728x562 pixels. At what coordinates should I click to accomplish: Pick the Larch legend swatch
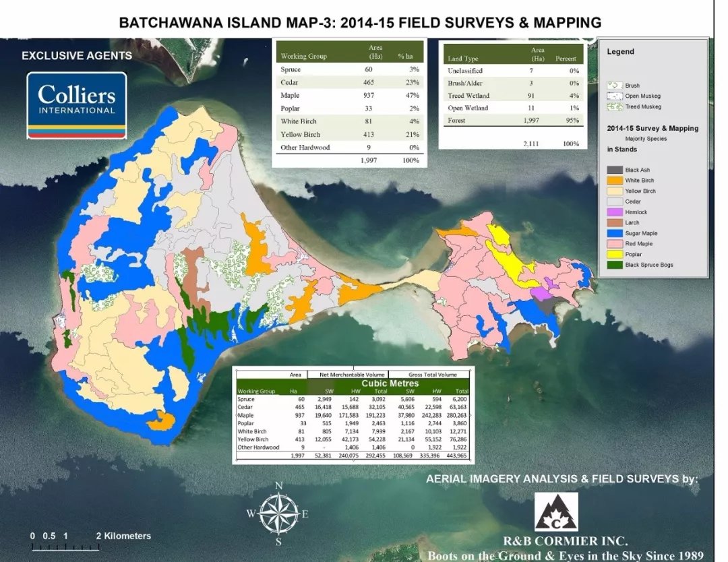click(615, 223)
